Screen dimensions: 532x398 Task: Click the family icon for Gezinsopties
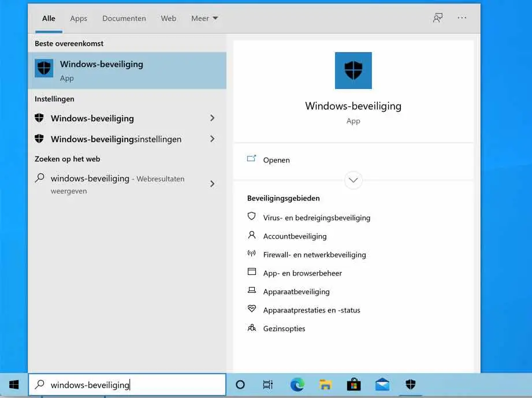pyautogui.click(x=251, y=328)
